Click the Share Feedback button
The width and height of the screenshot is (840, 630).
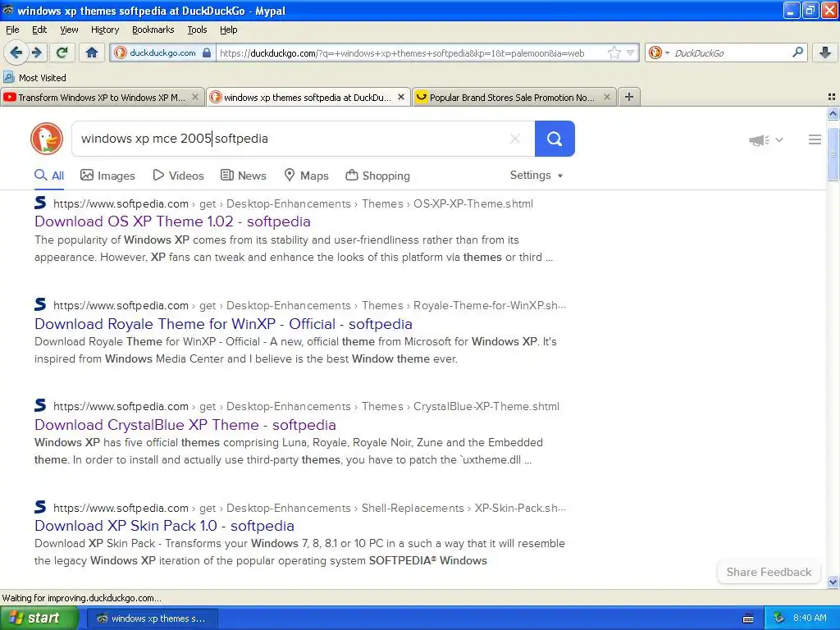point(769,572)
